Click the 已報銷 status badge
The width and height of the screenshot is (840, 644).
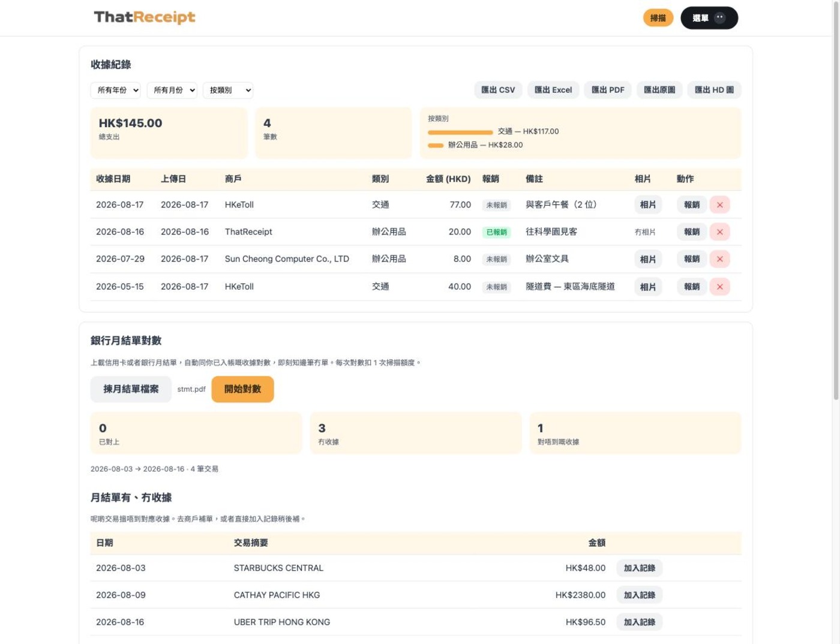(x=496, y=232)
